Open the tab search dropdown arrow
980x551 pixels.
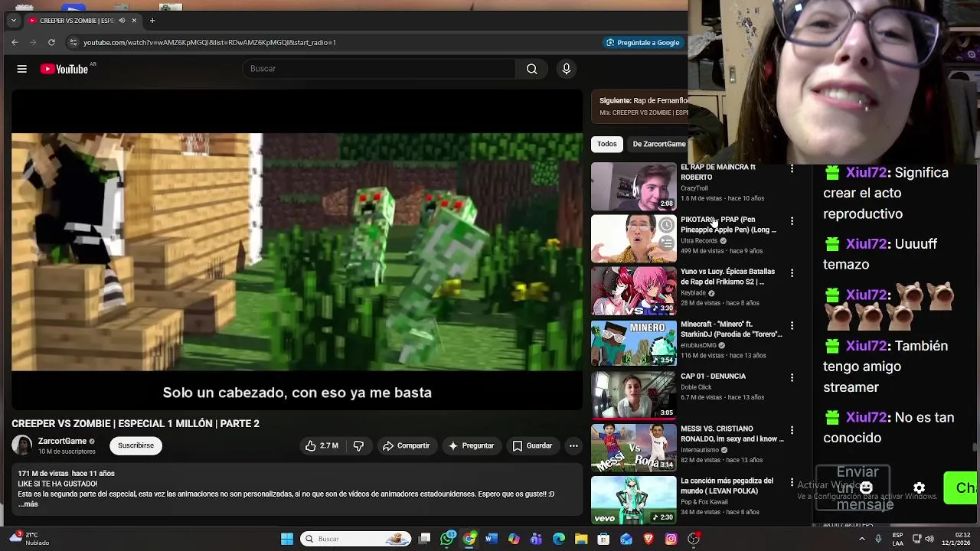(x=14, y=21)
